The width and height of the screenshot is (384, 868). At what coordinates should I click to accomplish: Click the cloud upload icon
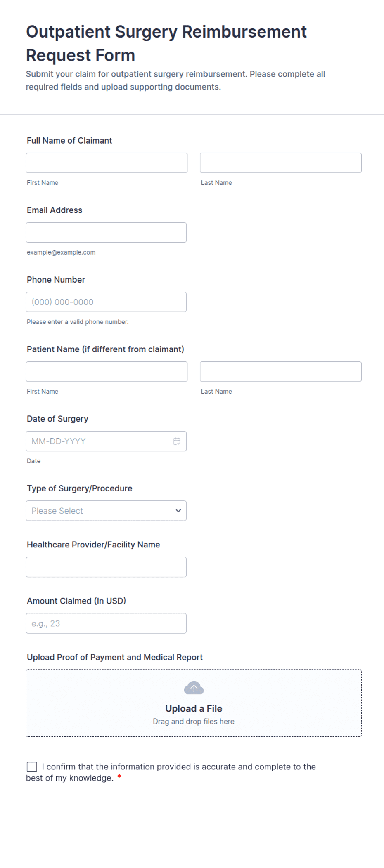pos(194,688)
